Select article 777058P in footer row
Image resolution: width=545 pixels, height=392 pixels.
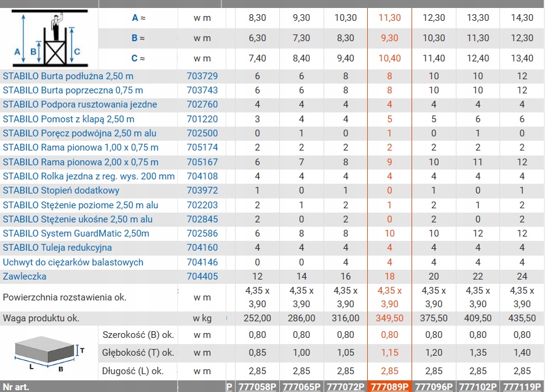coord(257,387)
